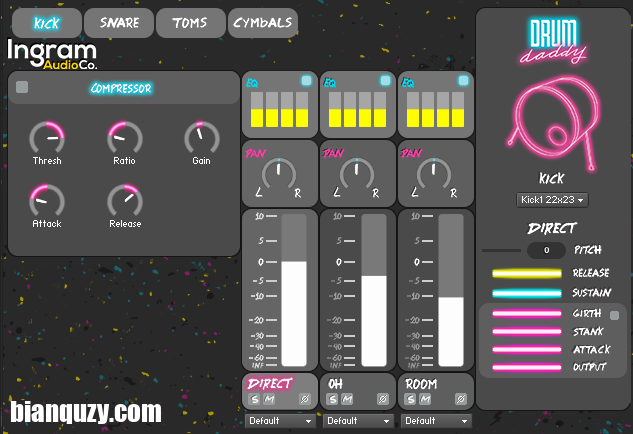Click the Direct channel volume fader

tap(294, 290)
